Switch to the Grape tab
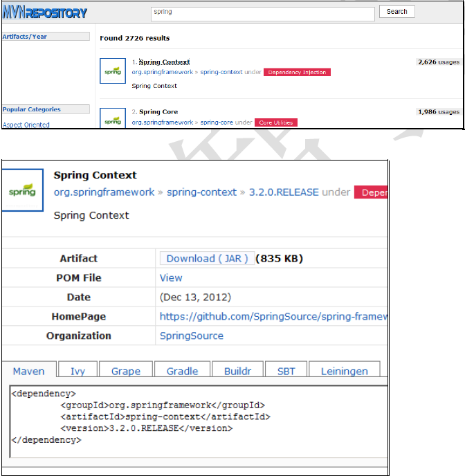The height and width of the screenshot is (476, 465). tap(126, 371)
